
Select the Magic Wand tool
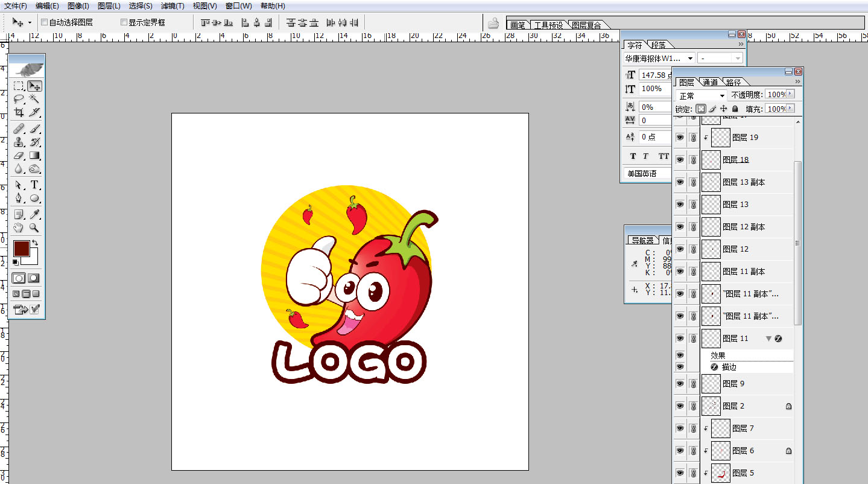point(34,99)
